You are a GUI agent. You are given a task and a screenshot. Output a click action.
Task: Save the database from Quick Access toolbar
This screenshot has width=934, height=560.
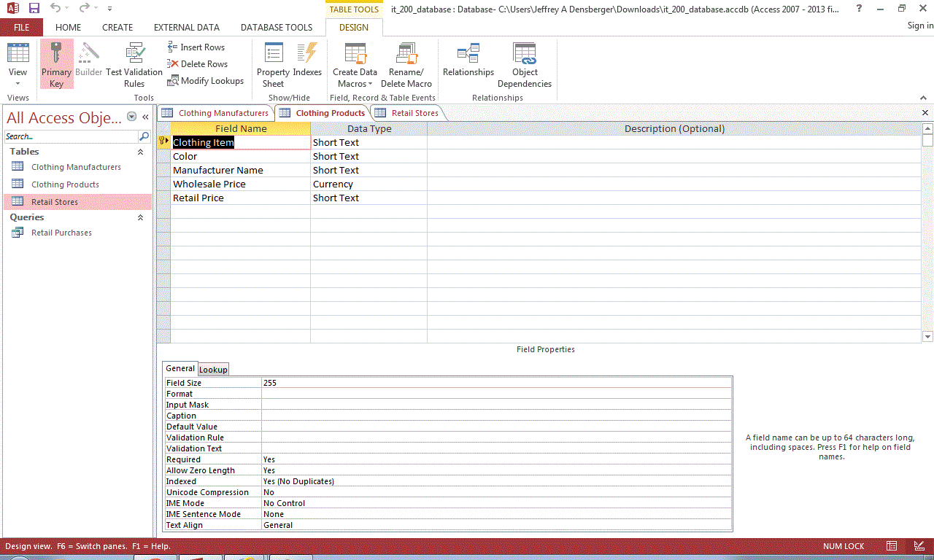(33, 8)
